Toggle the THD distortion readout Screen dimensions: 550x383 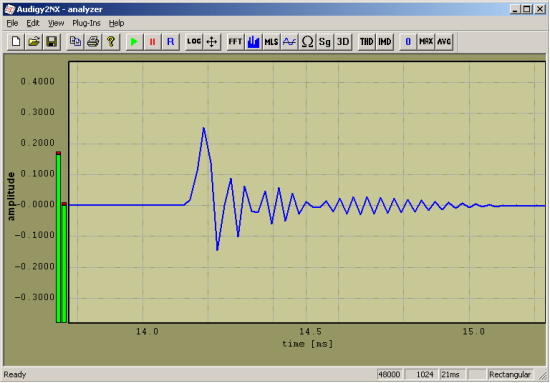(367, 42)
